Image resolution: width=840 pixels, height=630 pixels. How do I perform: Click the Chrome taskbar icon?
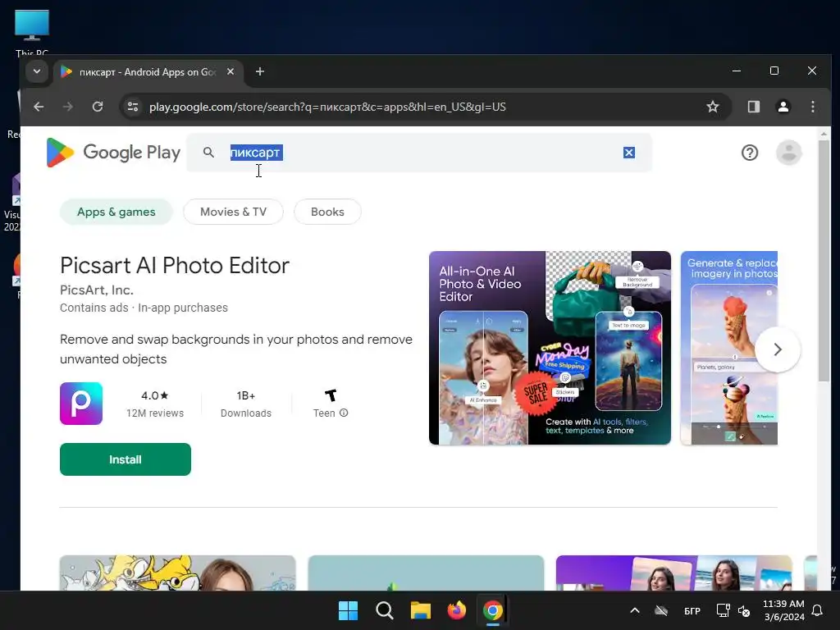pos(493,610)
